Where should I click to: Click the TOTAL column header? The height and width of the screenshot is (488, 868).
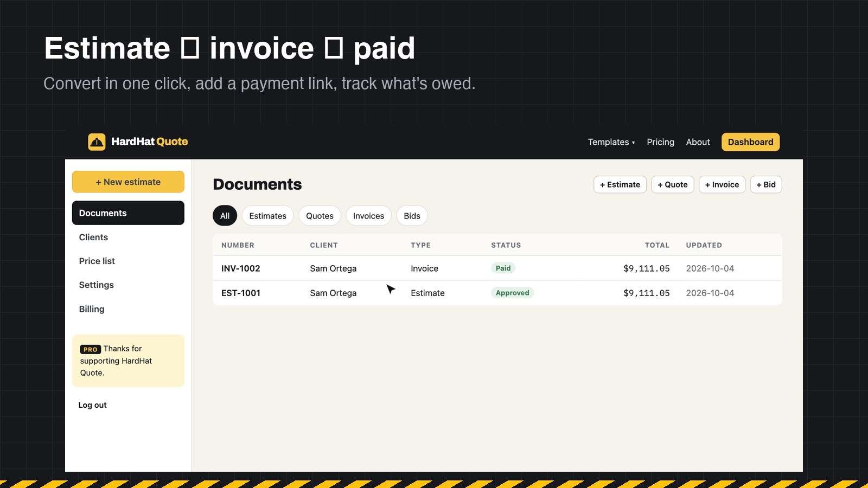657,245
